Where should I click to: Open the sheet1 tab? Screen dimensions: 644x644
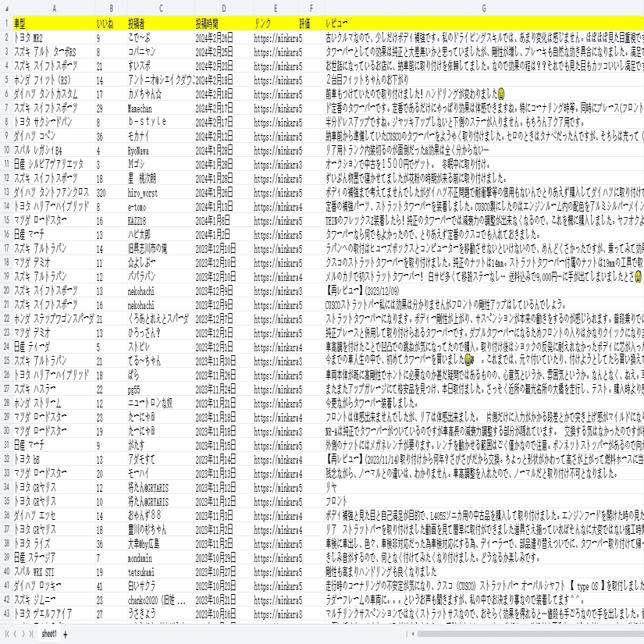(x=49, y=633)
